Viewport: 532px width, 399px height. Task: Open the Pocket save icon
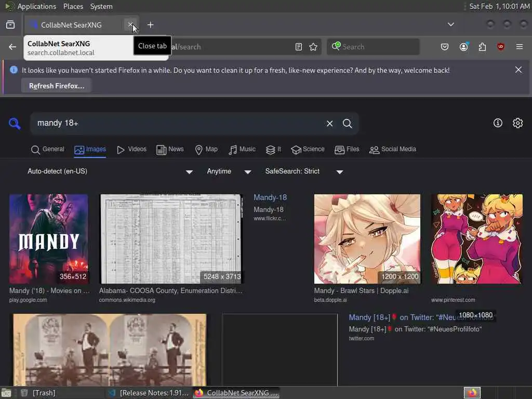pyautogui.click(x=445, y=47)
